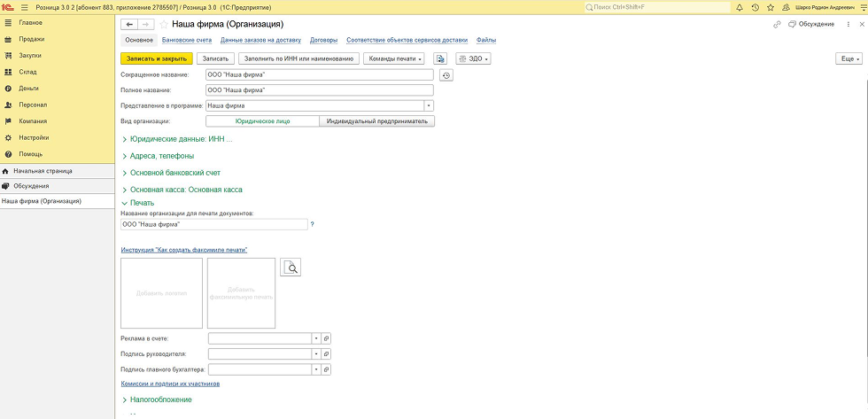Expand the Юридические данные section

(x=181, y=139)
